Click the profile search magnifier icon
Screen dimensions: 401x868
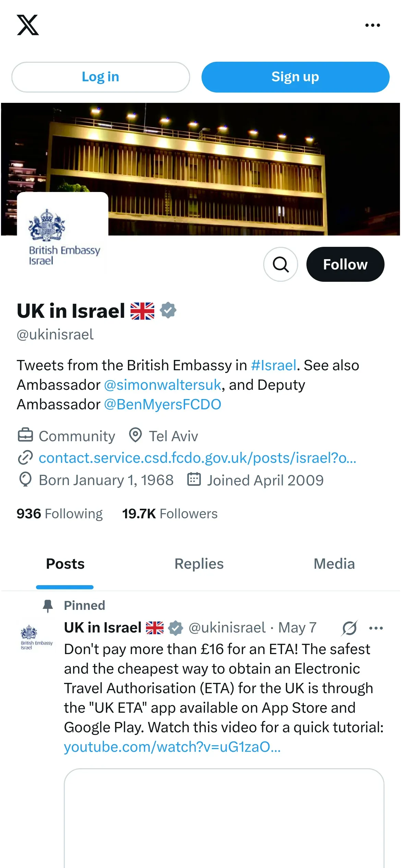point(280,264)
